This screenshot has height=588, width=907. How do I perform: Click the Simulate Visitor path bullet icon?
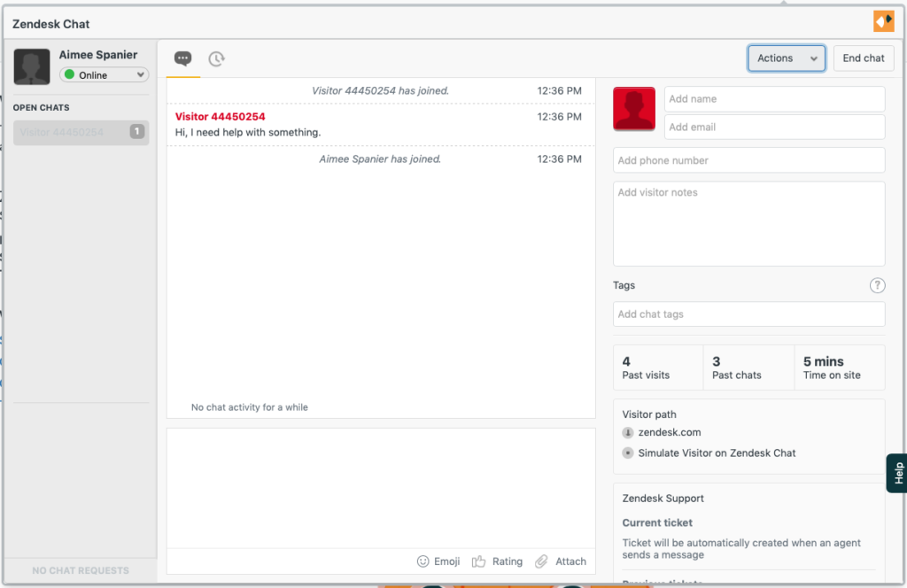(628, 453)
